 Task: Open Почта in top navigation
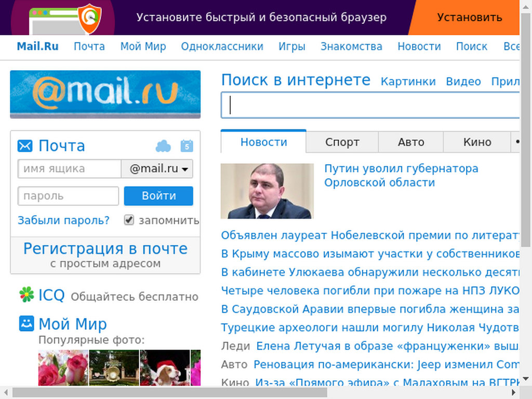click(x=89, y=46)
